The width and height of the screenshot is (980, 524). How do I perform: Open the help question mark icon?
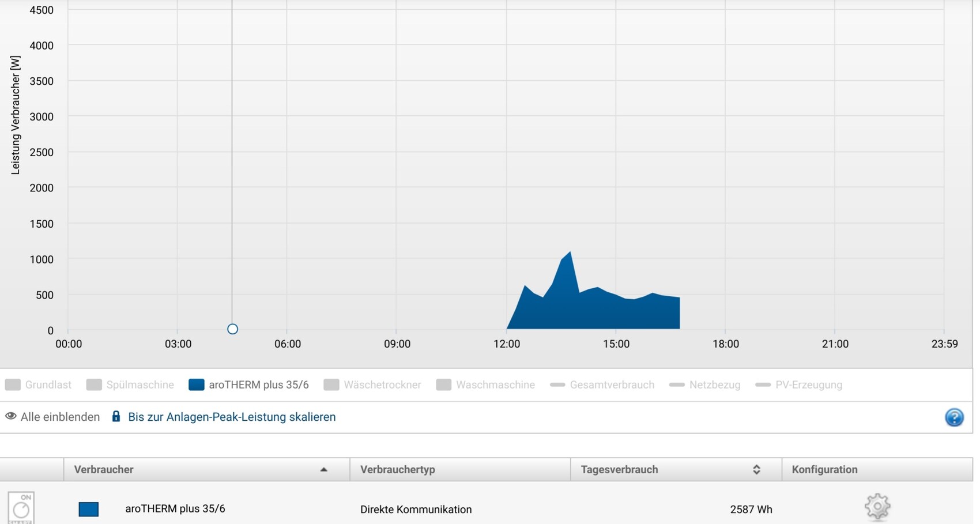pos(954,417)
